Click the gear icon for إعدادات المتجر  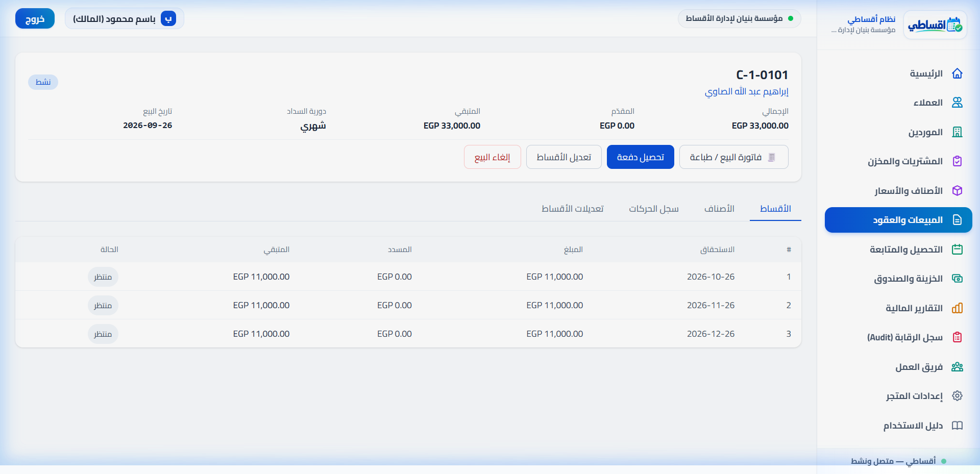click(x=957, y=396)
